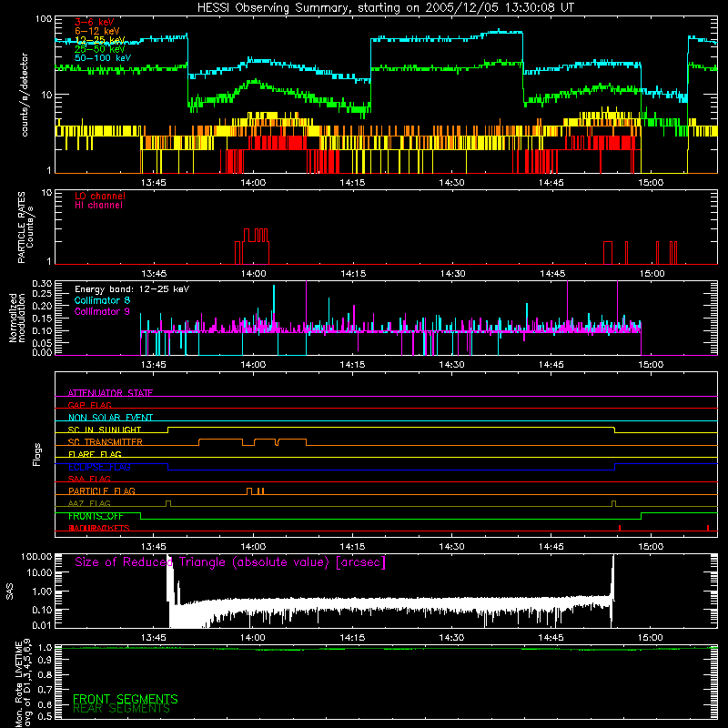Click the NON_SOLAR_EVENT flag label

[x=110, y=418]
